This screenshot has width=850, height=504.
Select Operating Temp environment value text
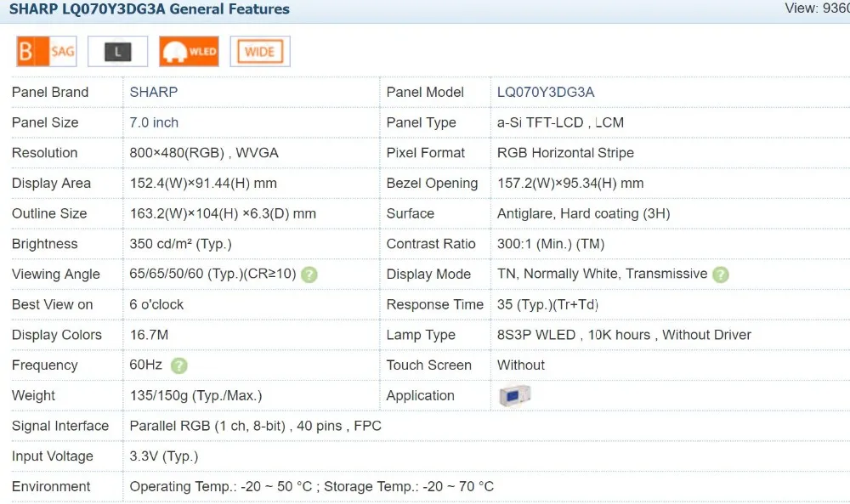point(312,487)
